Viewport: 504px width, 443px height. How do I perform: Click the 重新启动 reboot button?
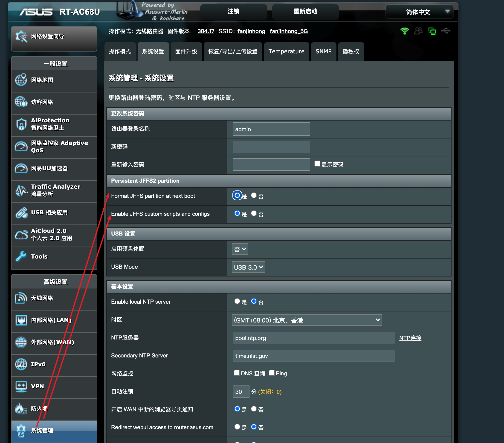(305, 11)
